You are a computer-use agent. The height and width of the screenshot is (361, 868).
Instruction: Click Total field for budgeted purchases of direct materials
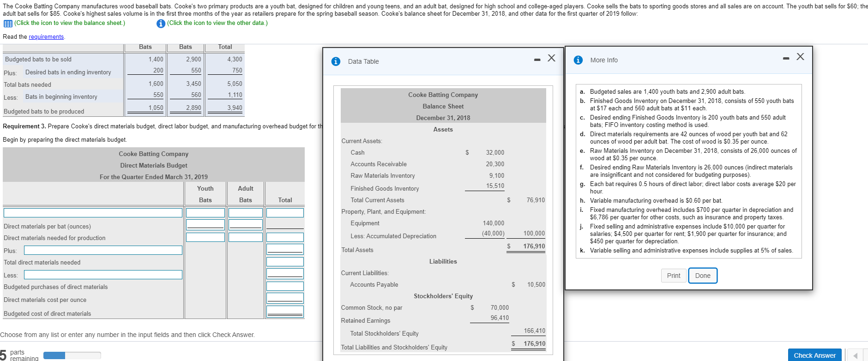pos(285,286)
